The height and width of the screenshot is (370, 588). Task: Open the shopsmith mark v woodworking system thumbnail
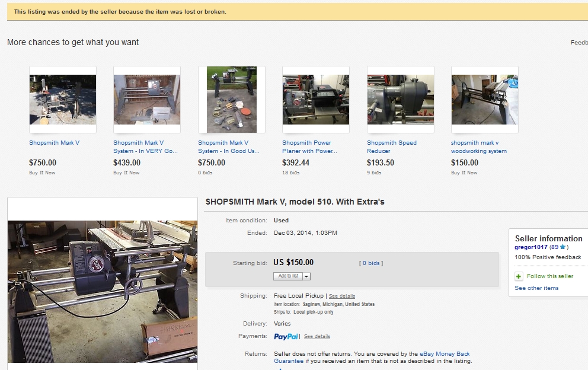coord(484,100)
